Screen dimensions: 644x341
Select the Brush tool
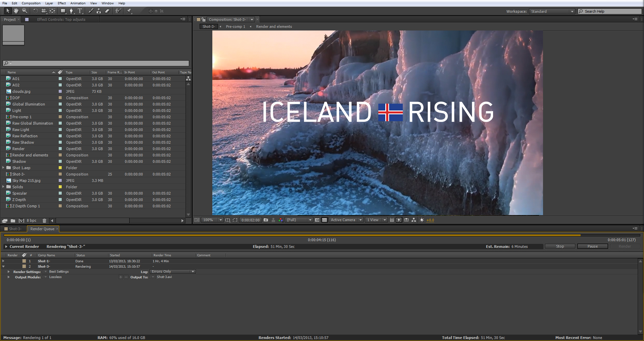tap(91, 11)
